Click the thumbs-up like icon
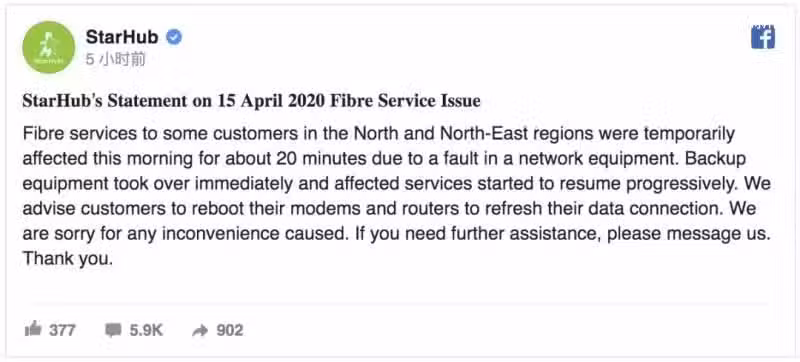800x362 pixels. click(x=32, y=330)
